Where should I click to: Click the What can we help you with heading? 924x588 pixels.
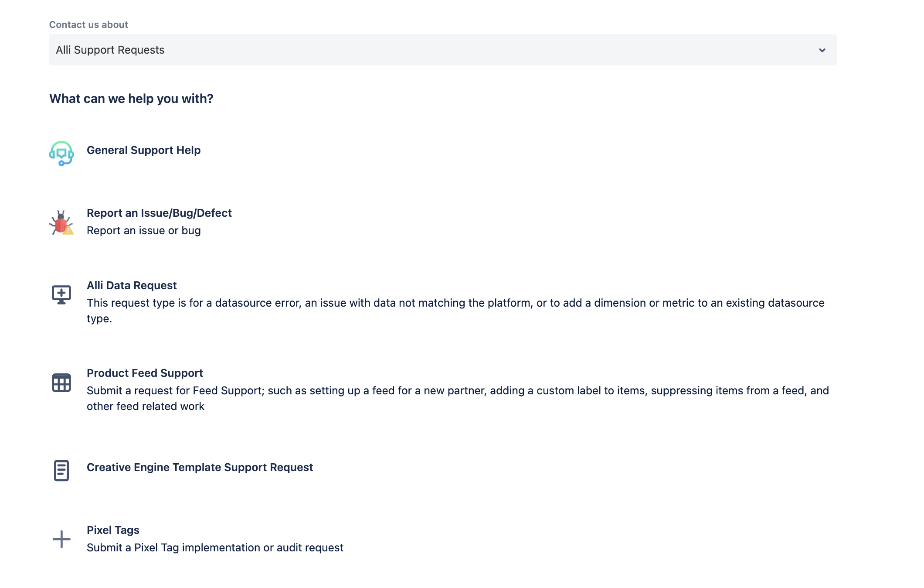click(x=131, y=99)
